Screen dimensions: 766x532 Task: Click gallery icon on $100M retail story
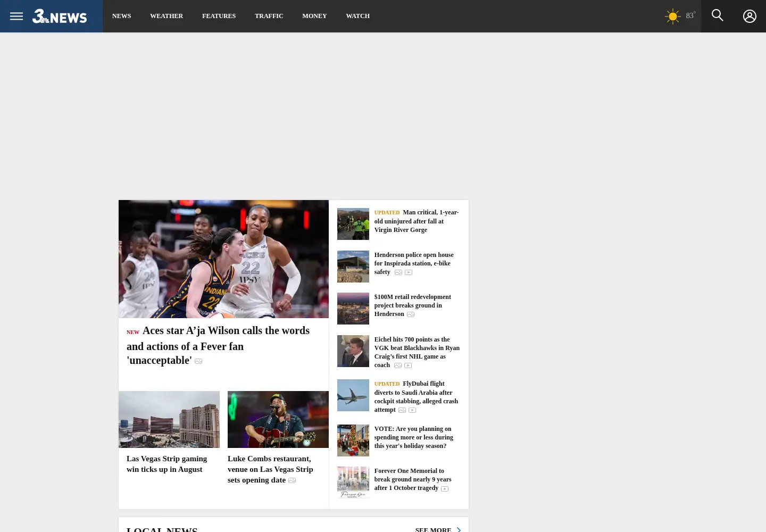[411, 314]
